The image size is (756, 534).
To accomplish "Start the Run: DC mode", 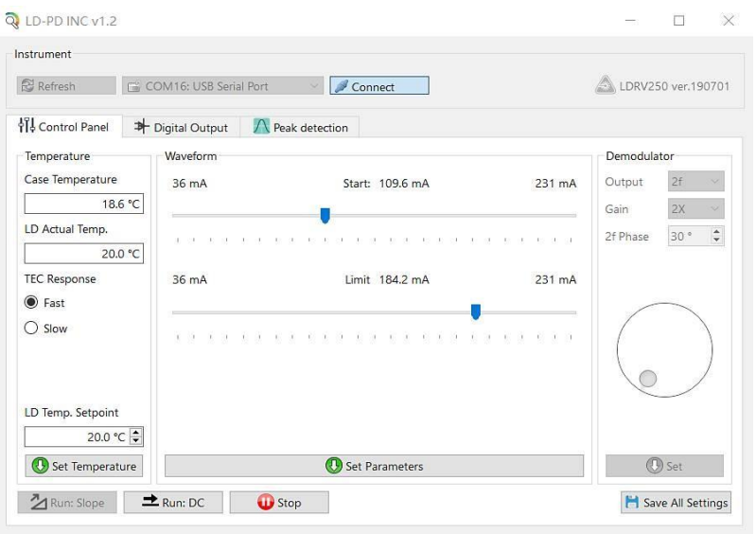I will point(172,503).
